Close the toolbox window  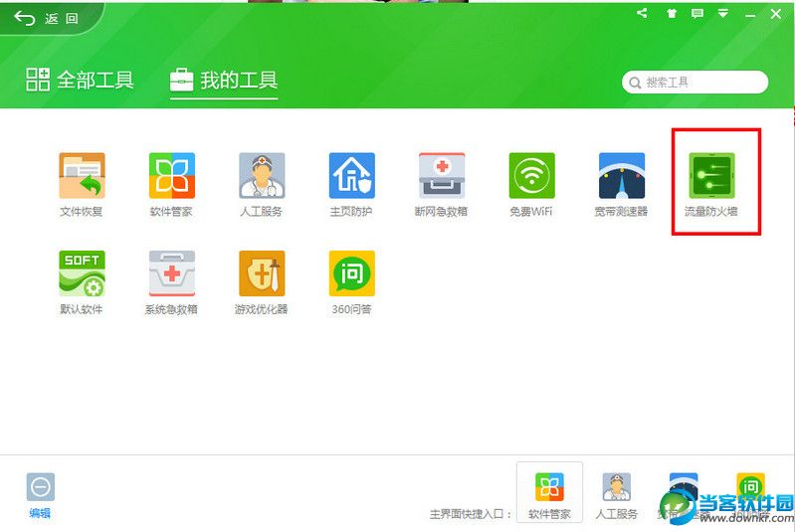coord(776,14)
